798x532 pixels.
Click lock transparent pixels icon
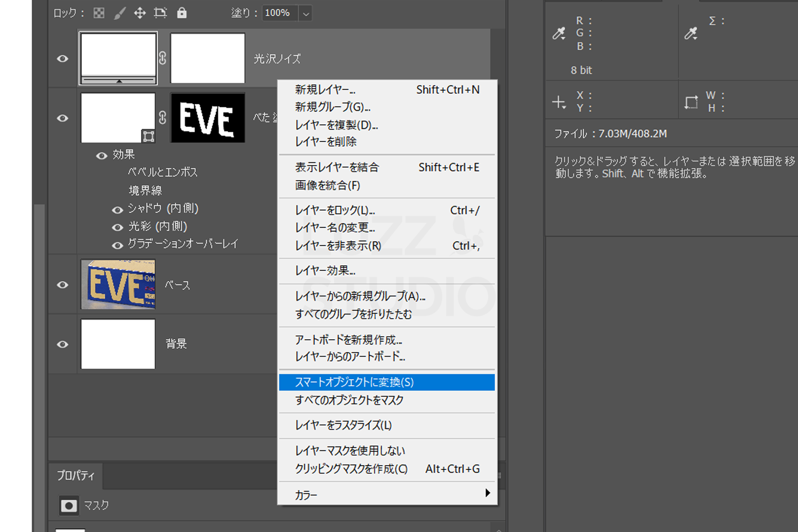99,13
